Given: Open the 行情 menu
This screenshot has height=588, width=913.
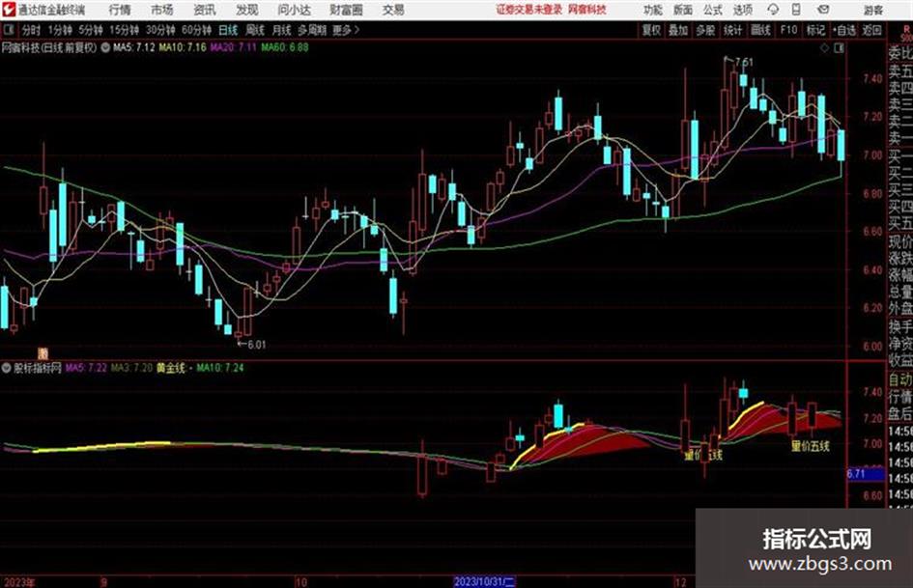Looking at the screenshot, I should (x=120, y=10).
